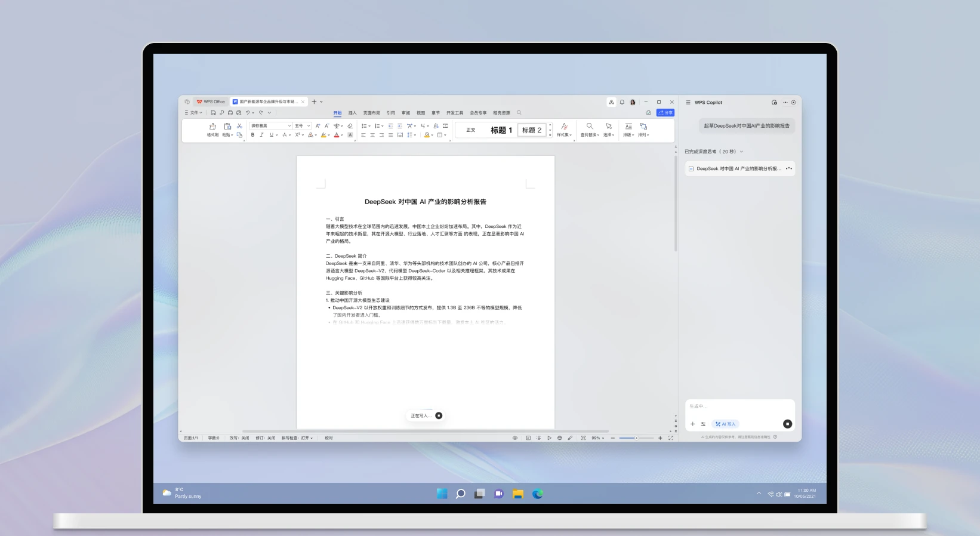
Task: Expand deep thinking completed (已完成深度思考) chevron
Action: 742,152
